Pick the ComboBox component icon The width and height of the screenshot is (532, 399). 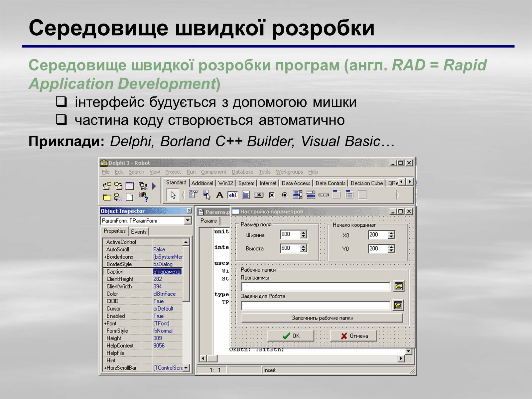[311, 195]
